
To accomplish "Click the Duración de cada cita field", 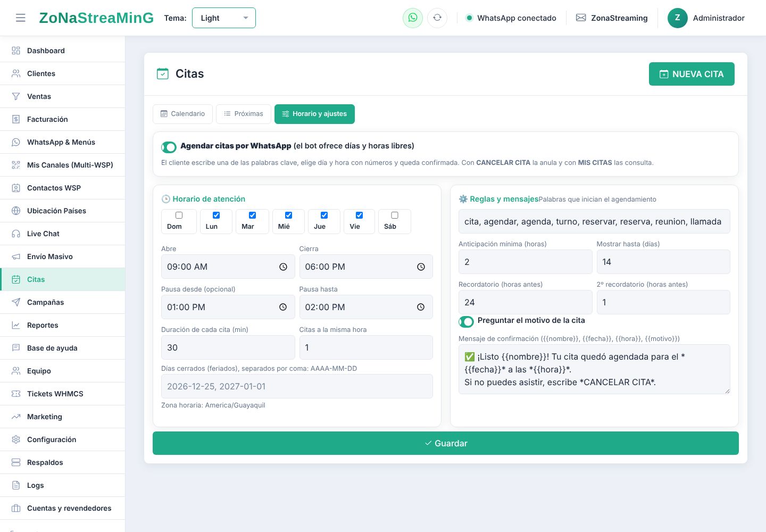I will click(x=228, y=347).
